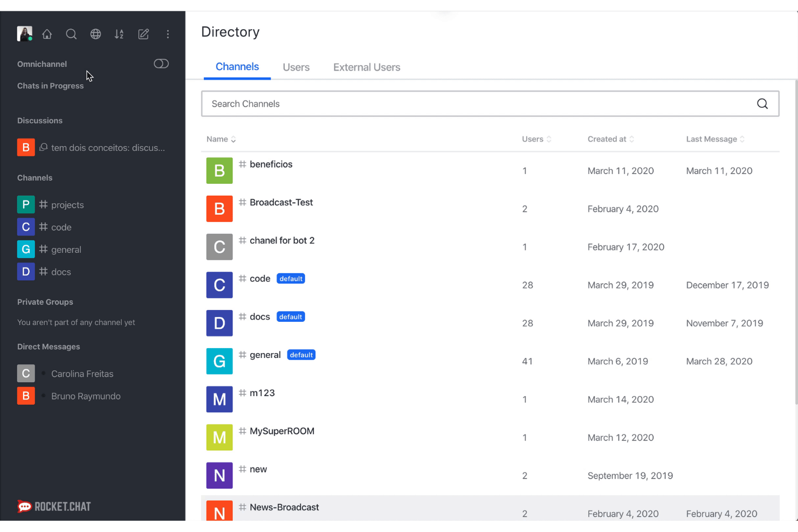Click 'March 29, 2019' created date for code
798x532 pixels.
(x=621, y=285)
